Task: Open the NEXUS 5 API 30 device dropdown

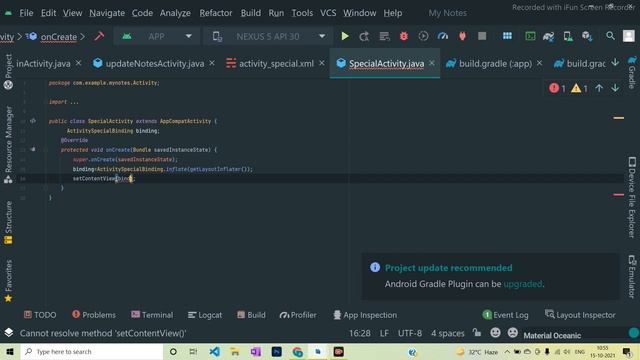Action: tap(268, 36)
